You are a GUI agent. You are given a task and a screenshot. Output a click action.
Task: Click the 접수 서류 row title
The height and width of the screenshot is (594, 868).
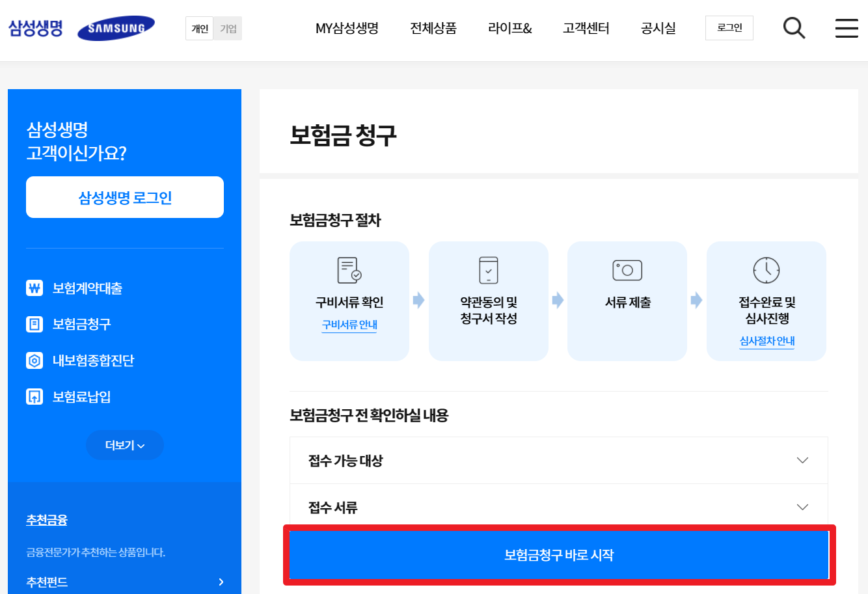point(332,507)
